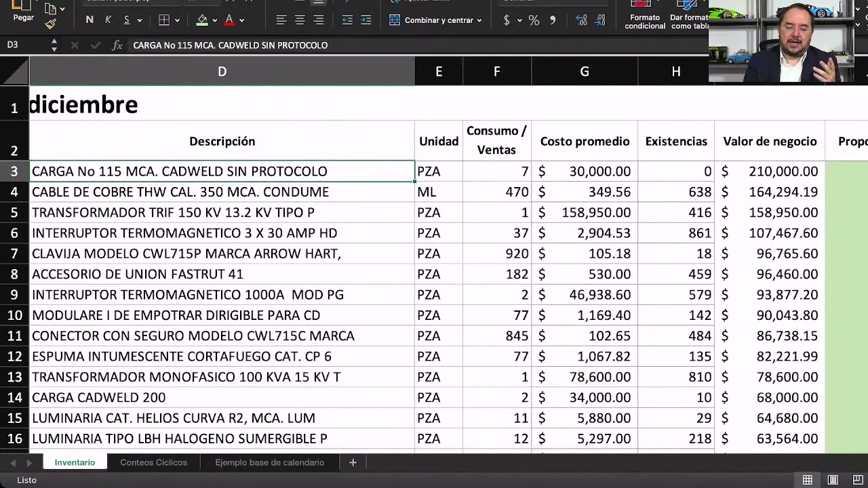This screenshot has width=868, height=488.
Task: Click the format painter brush icon
Action: [50, 24]
